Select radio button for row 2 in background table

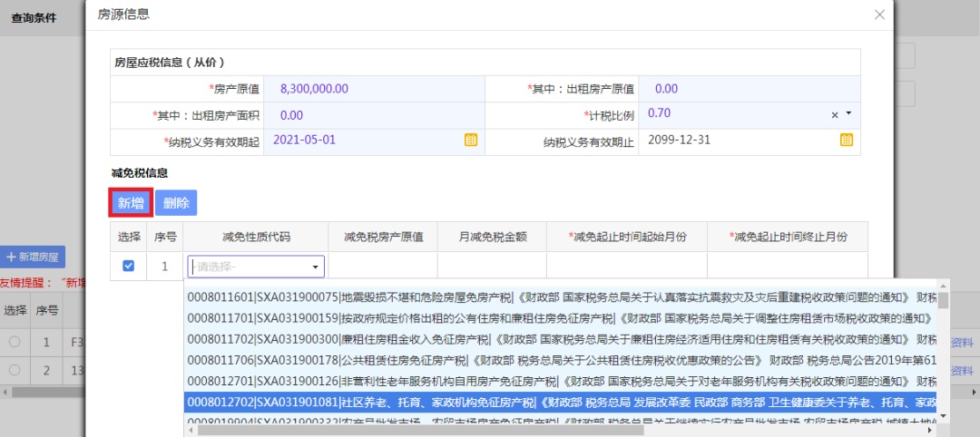click(x=14, y=370)
